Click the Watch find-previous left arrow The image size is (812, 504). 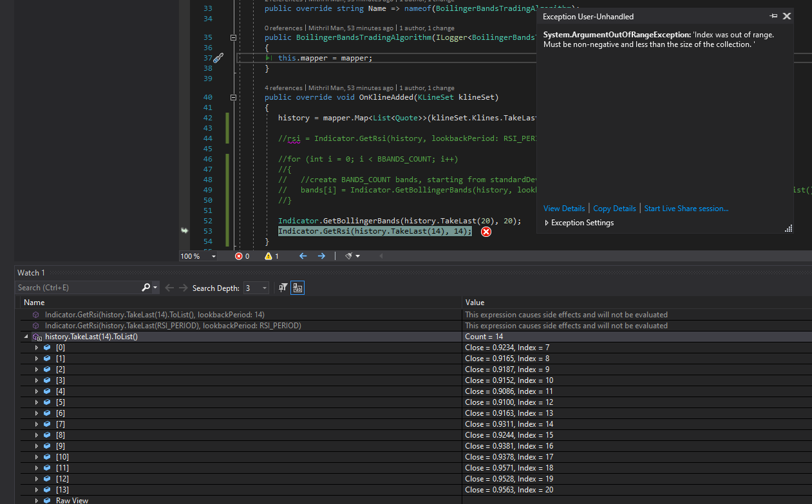pyautogui.click(x=169, y=288)
